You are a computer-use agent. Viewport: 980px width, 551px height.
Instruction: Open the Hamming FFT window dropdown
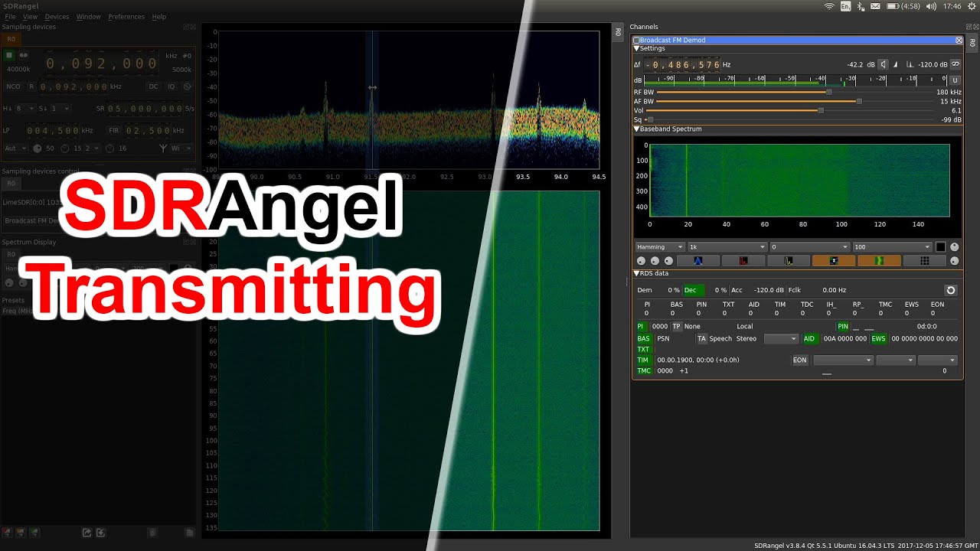click(659, 247)
